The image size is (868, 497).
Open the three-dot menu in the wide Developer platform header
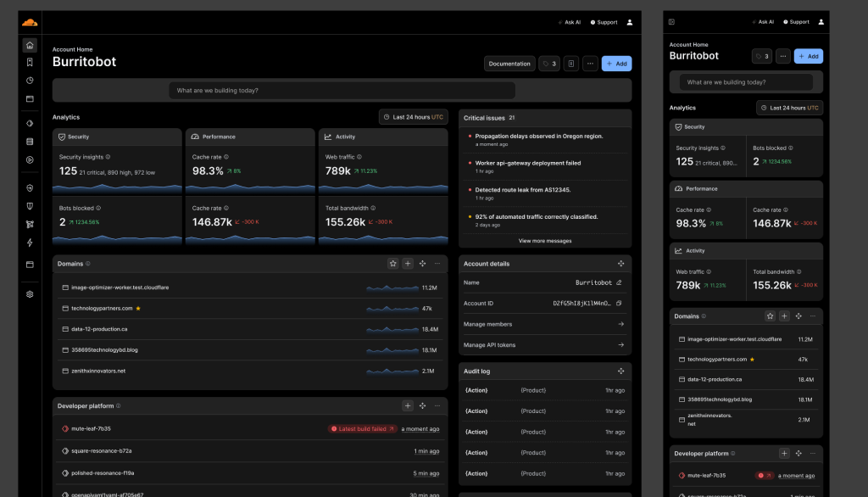point(437,406)
